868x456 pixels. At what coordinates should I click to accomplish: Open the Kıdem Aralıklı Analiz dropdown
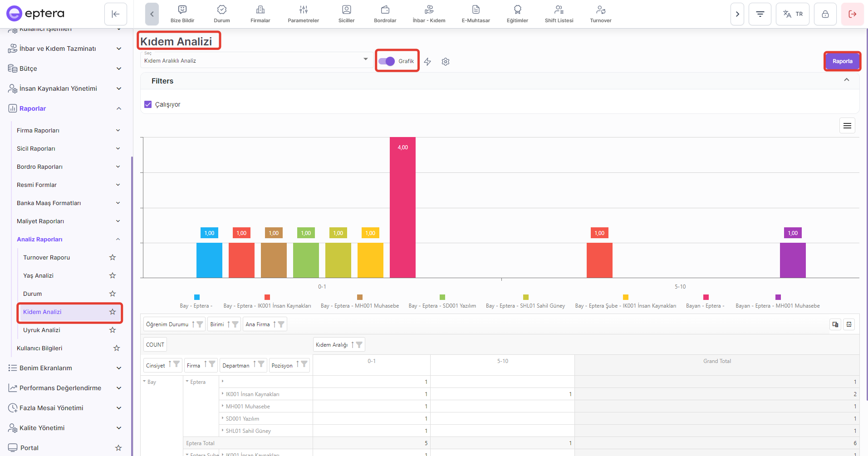click(x=256, y=60)
